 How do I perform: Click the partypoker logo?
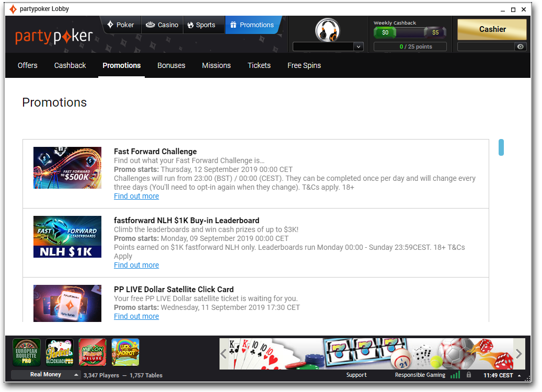54,36
